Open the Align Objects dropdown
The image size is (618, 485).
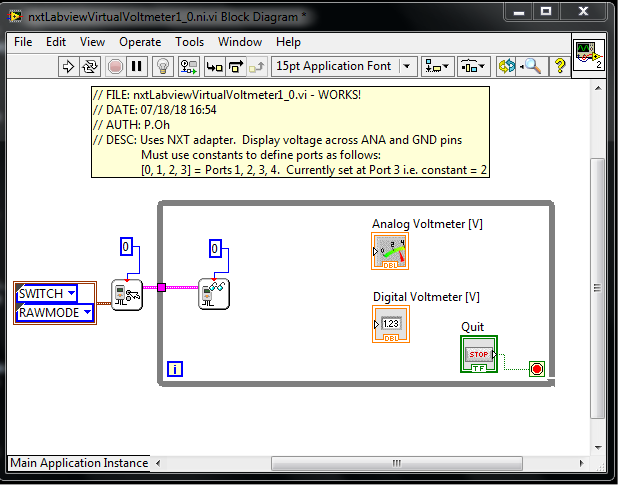click(437, 66)
